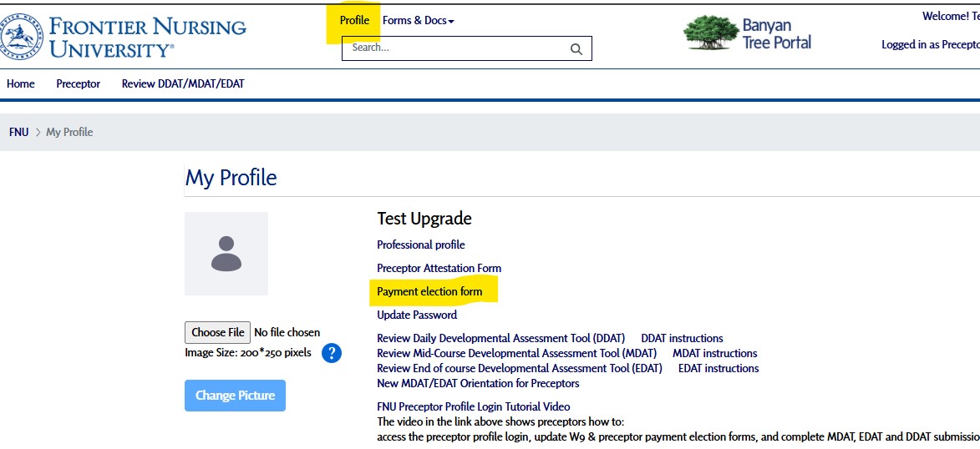Click the Change Picture button
980x449 pixels.
click(x=235, y=396)
